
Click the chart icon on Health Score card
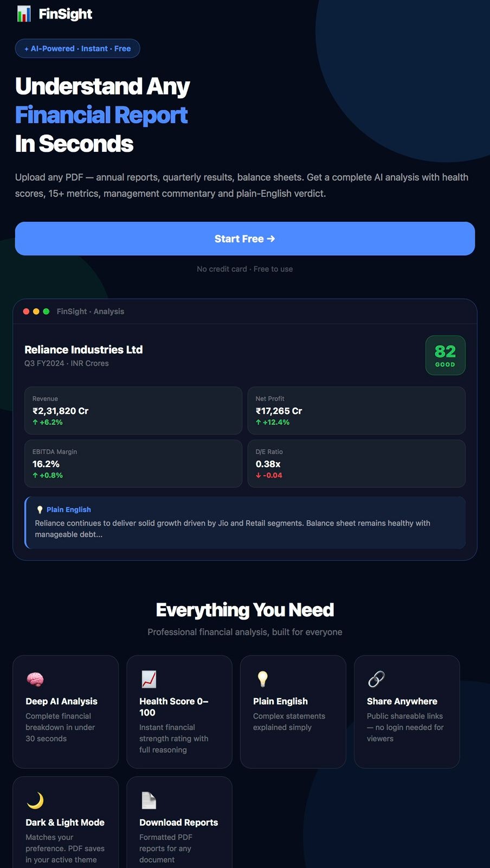149,679
